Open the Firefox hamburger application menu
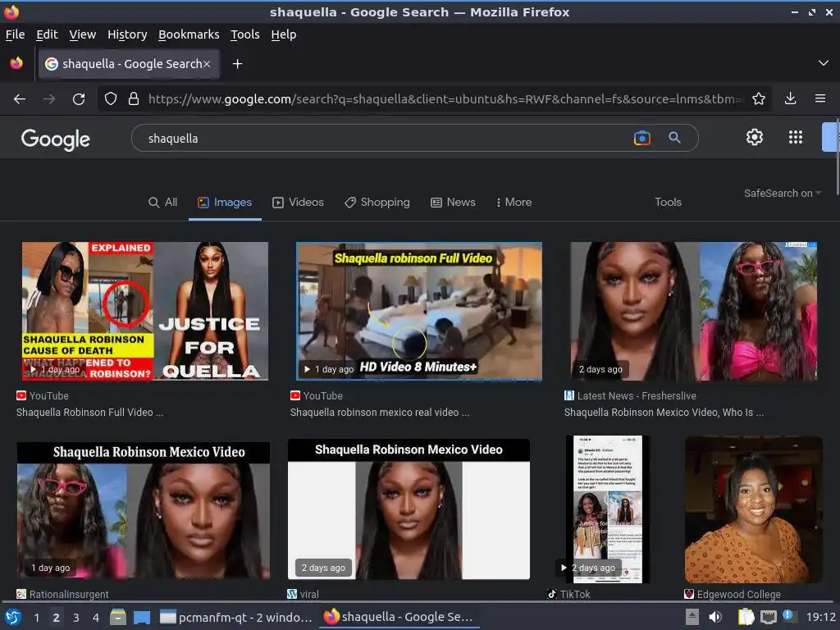This screenshot has width=840, height=630. [x=819, y=98]
